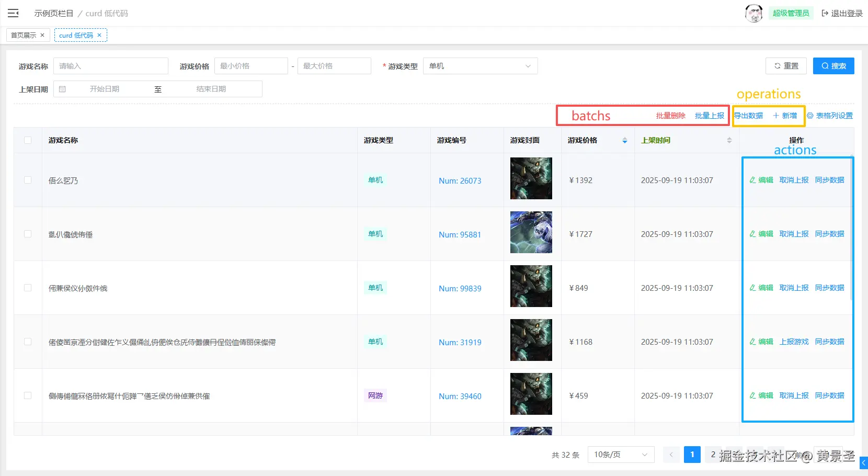This screenshot has height=476, width=868.
Task: Check the row with Num: 31919
Action: 28,342
